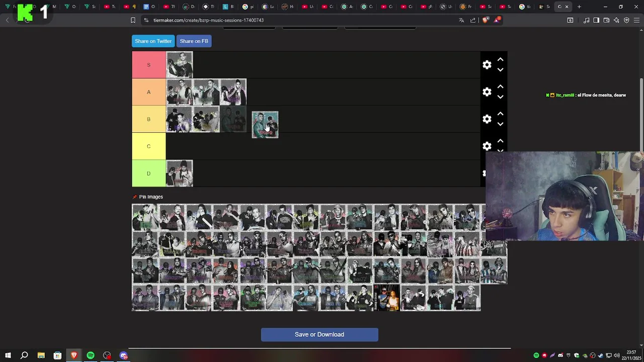Open Microsoft Store from the taskbar
This screenshot has width=644, height=362.
point(57,355)
